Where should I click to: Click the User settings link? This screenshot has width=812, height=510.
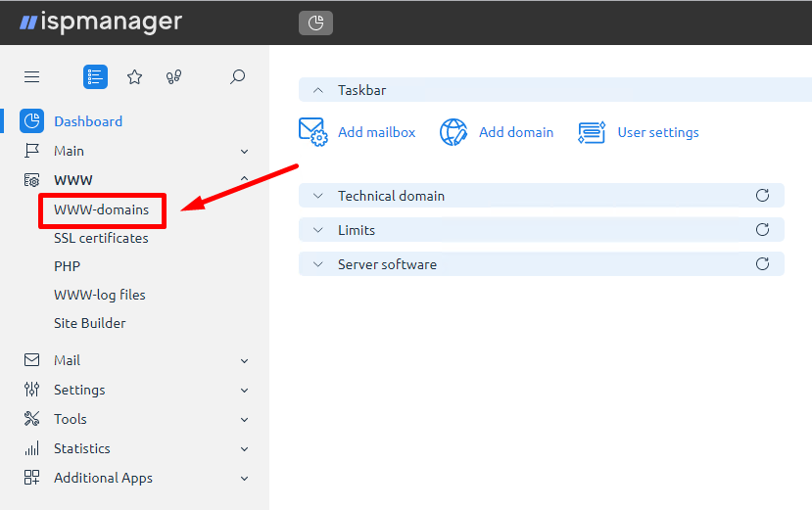(x=657, y=132)
